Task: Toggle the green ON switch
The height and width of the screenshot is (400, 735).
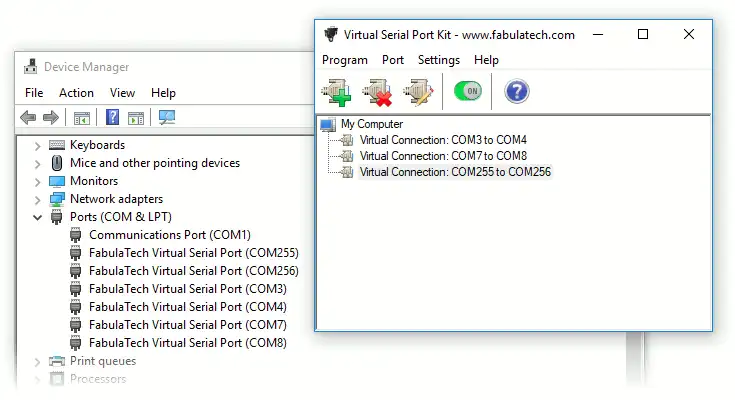Action: coord(468,92)
